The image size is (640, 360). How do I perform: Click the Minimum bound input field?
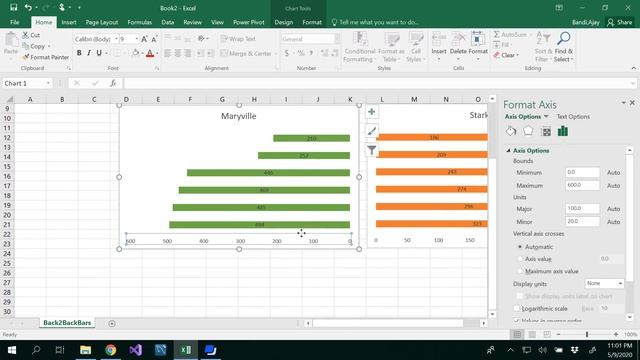582,172
